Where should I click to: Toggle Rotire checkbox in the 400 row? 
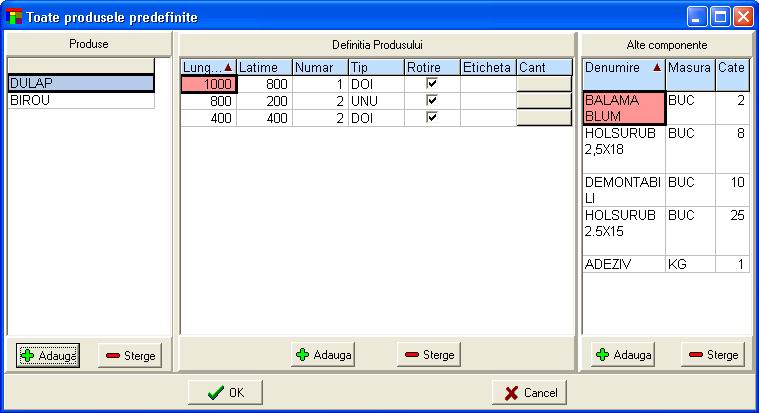click(x=432, y=117)
